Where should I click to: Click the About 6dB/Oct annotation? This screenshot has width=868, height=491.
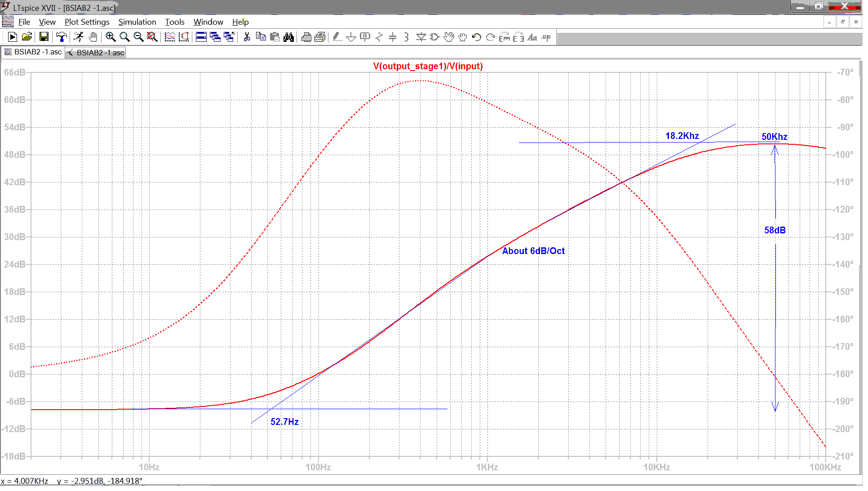(x=533, y=251)
